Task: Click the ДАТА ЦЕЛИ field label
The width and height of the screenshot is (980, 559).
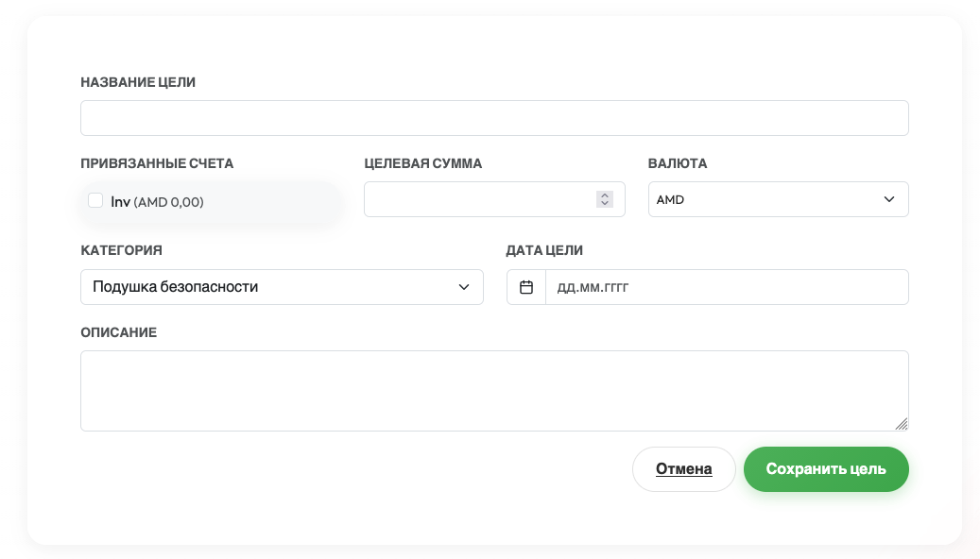Action: (544, 250)
